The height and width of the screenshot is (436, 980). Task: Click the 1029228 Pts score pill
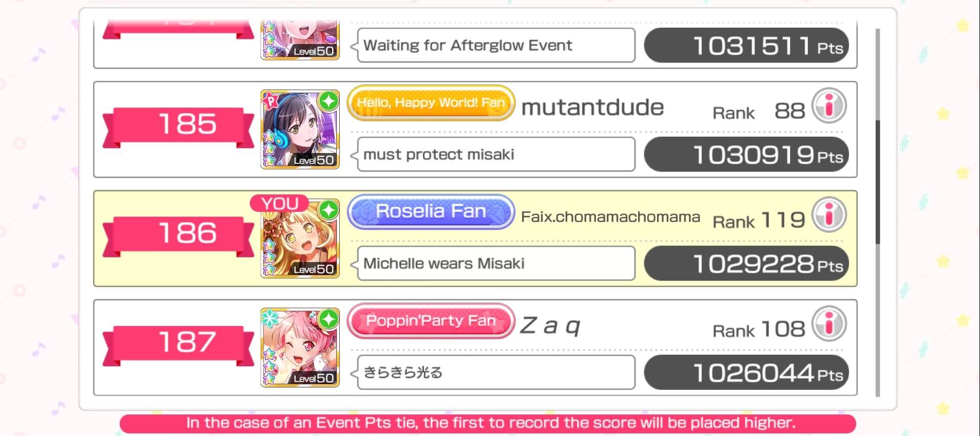pos(746,263)
